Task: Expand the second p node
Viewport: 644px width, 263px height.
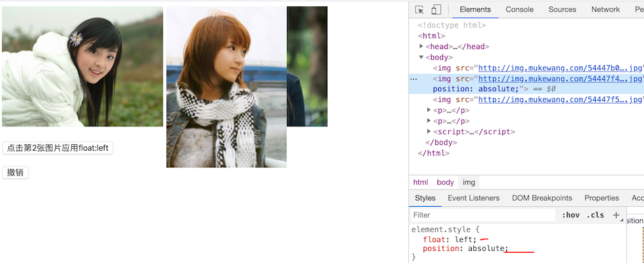Action: coord(428,121)
